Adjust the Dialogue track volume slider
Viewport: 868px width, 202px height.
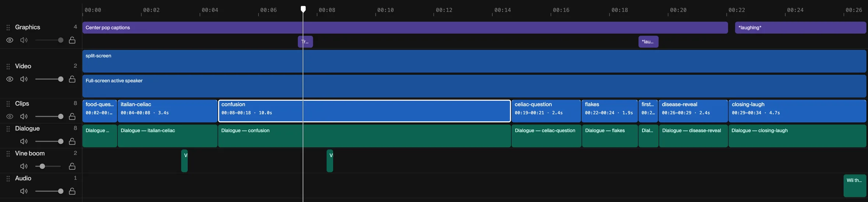pos(49,141)
